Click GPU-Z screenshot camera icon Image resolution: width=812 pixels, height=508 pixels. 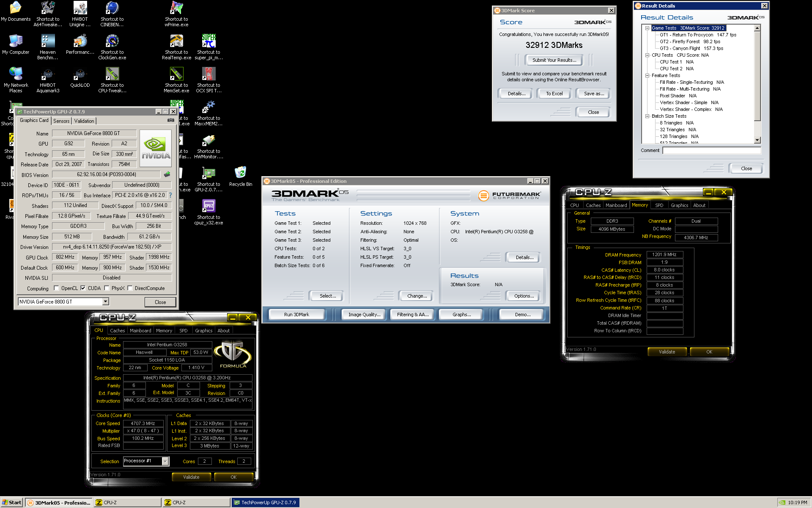171,120
